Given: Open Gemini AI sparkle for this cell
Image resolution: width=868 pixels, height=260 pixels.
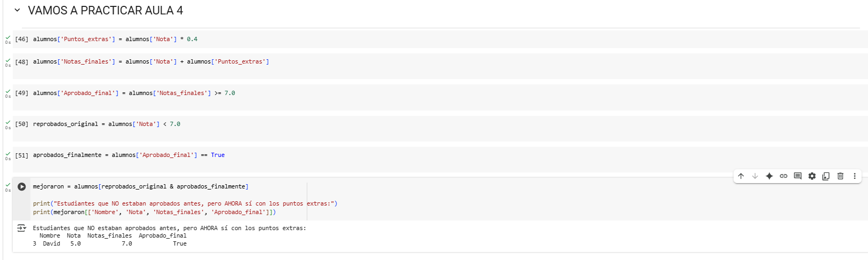Looking at the screenshot, I should [x=769, y=176].
